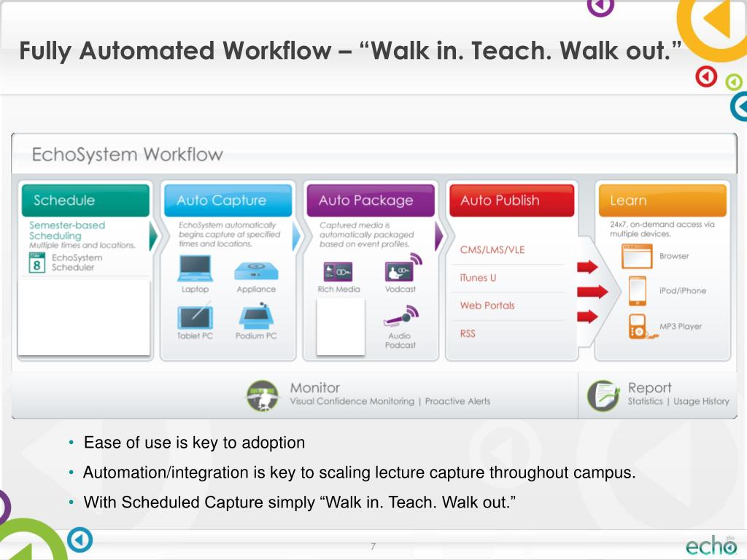Click the RSS publish option
Screen dimensions: 747x560
coord(468,333)
